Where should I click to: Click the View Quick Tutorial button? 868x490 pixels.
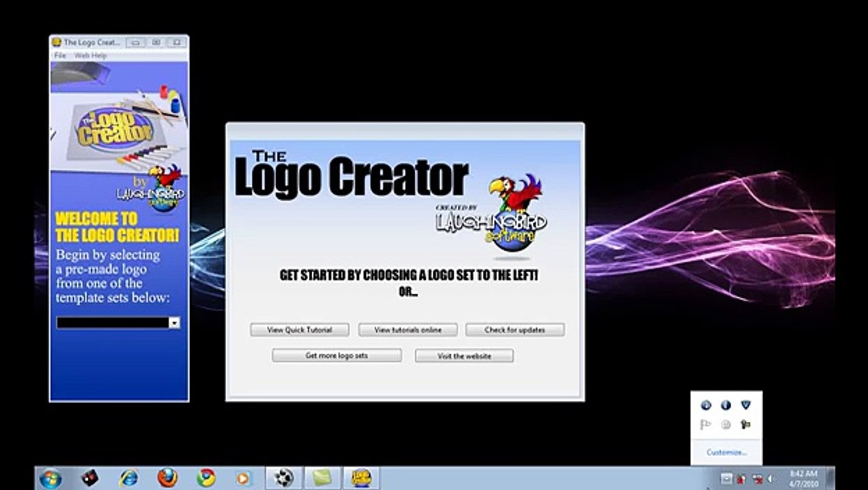[299, 329]
